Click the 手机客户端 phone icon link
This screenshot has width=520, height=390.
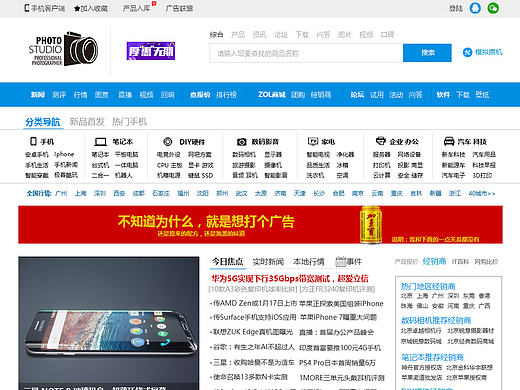click(44, 8)
